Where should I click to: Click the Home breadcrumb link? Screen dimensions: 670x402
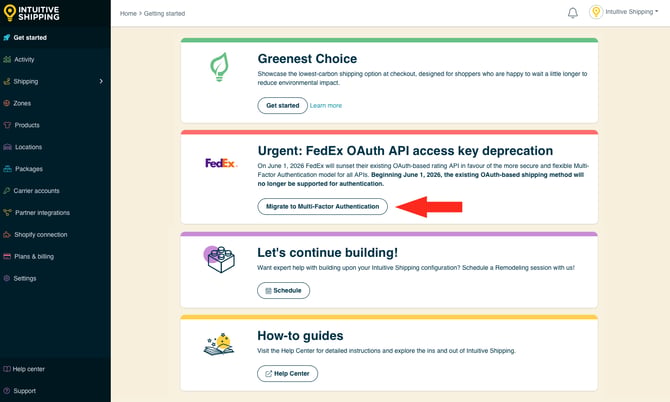point(128,14)
